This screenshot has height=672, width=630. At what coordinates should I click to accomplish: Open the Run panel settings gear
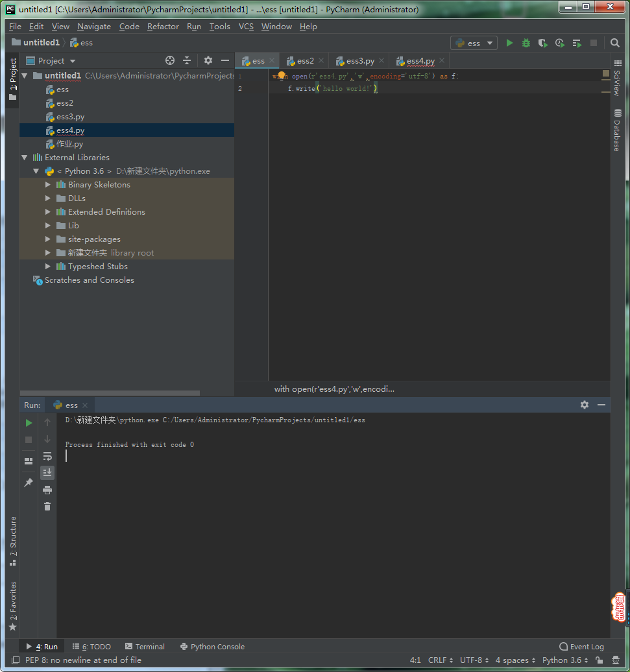(584, 405)
